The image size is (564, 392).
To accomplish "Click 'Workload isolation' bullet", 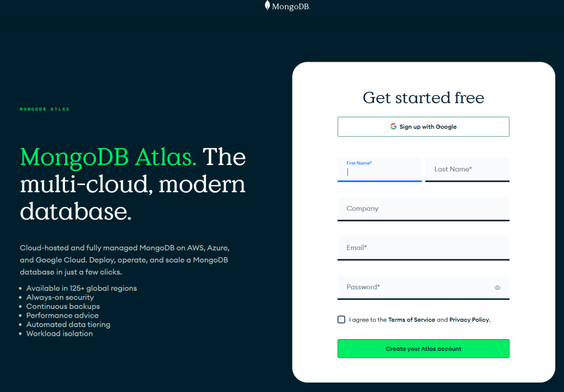I will (x=59, y=334).
